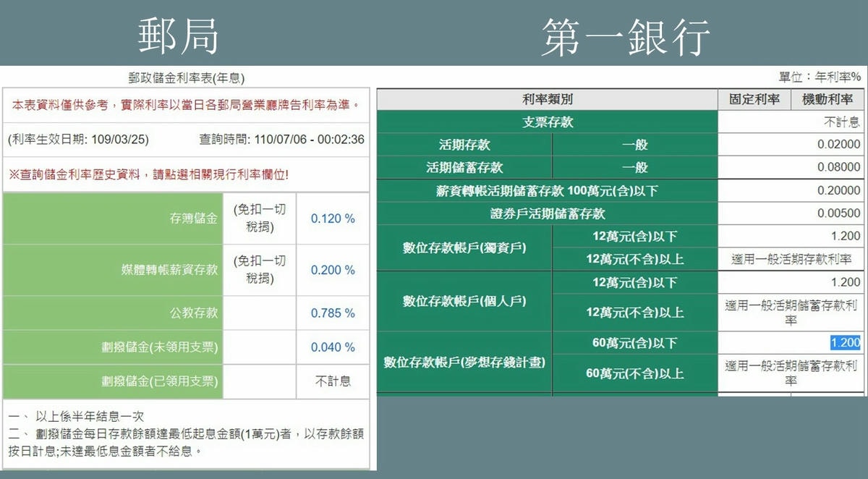
Task: Click footnote one 以上係半年結息一次
Action: tap(77, 417)
